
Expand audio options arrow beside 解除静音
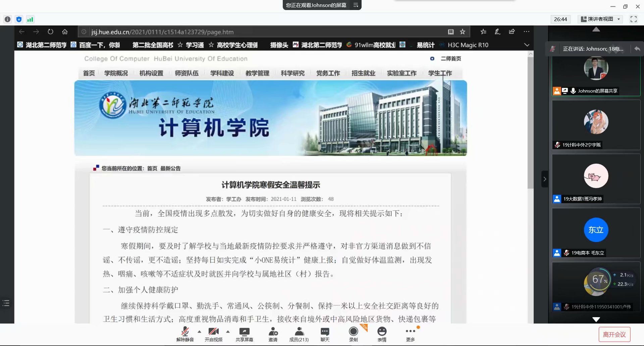(200, 332)
